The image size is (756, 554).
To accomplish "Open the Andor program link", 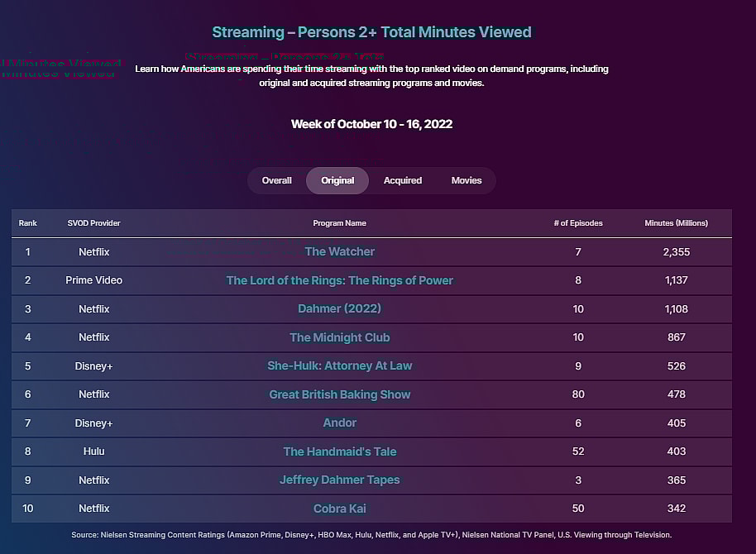I will (339, 423).
